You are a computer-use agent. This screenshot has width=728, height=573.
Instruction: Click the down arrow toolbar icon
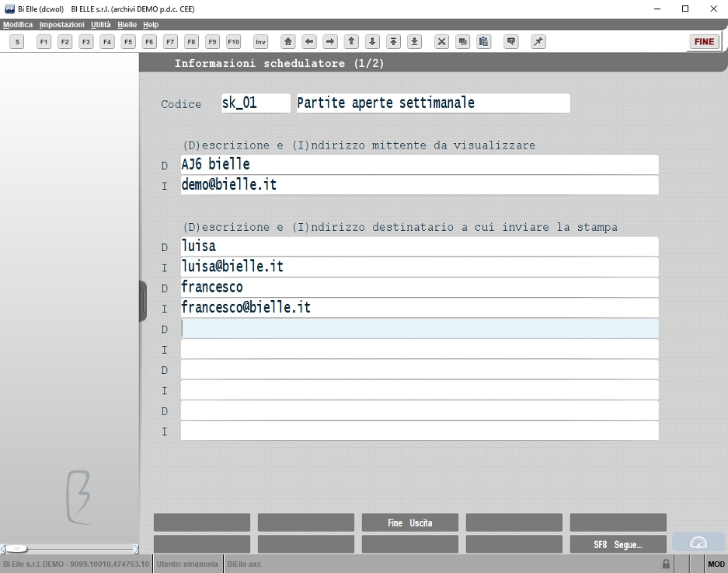click(x=372, y=42)
